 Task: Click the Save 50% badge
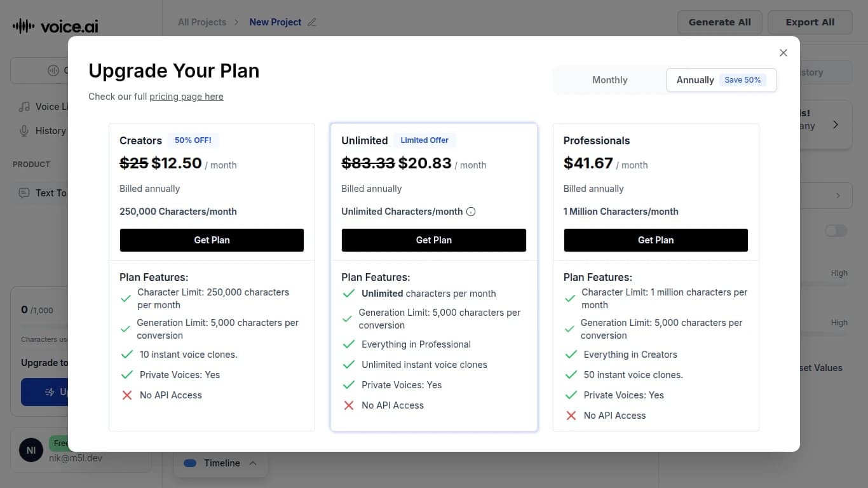coord(743,80)
